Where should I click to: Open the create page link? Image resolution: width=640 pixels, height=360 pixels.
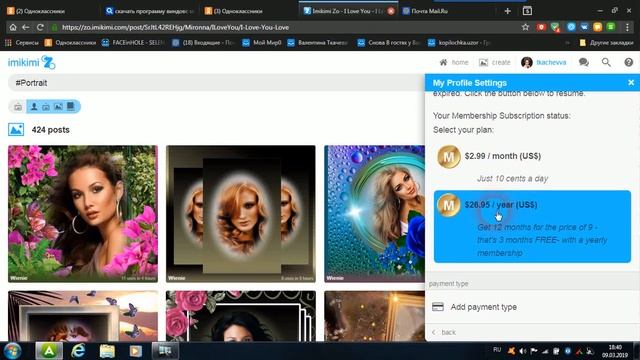(x=495, y=62)
